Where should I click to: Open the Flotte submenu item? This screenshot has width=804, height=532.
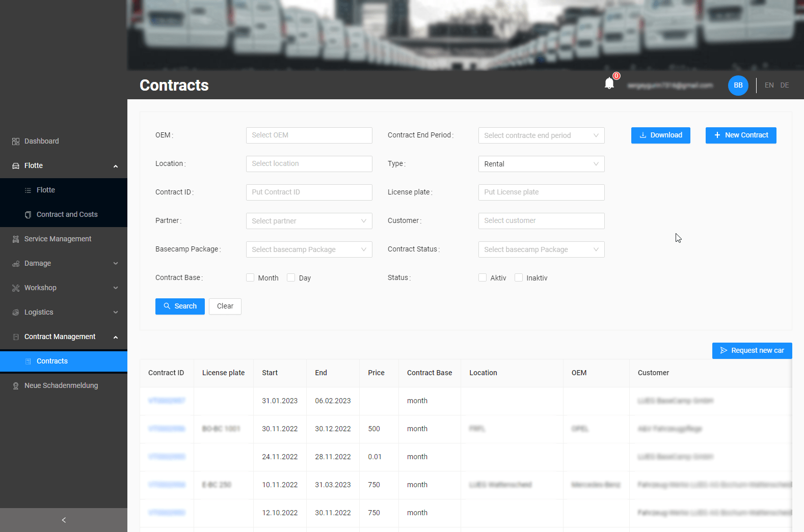click(64, 190)
